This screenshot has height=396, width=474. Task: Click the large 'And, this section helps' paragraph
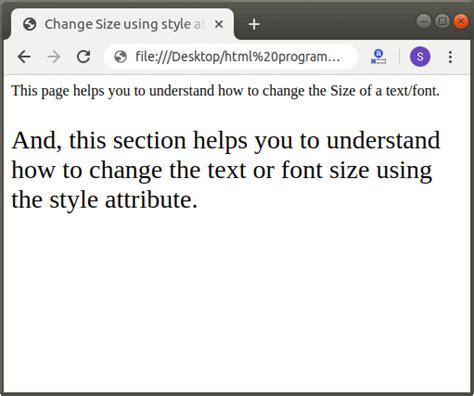(226, 170)
